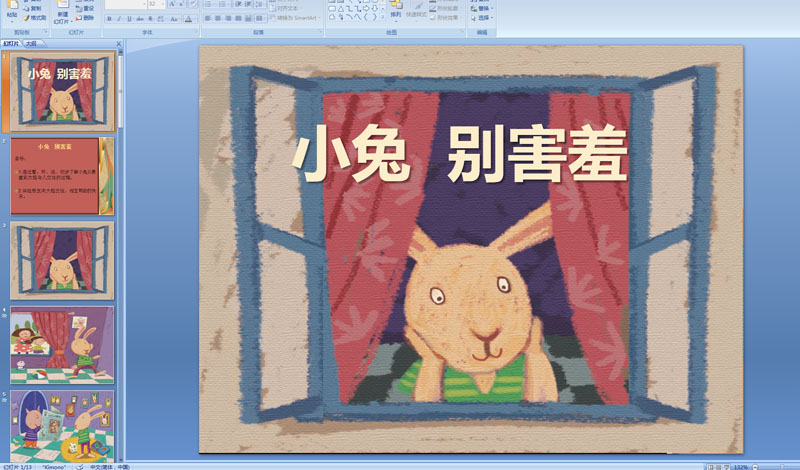Viewport: 800px width, 470px height.
Task: Click the Quick Styles (快速样式) button
Action: click(416, 11)
